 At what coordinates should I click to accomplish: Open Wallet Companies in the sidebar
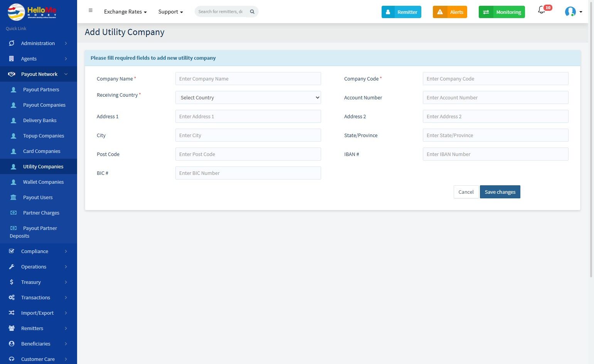pos(43,182)
